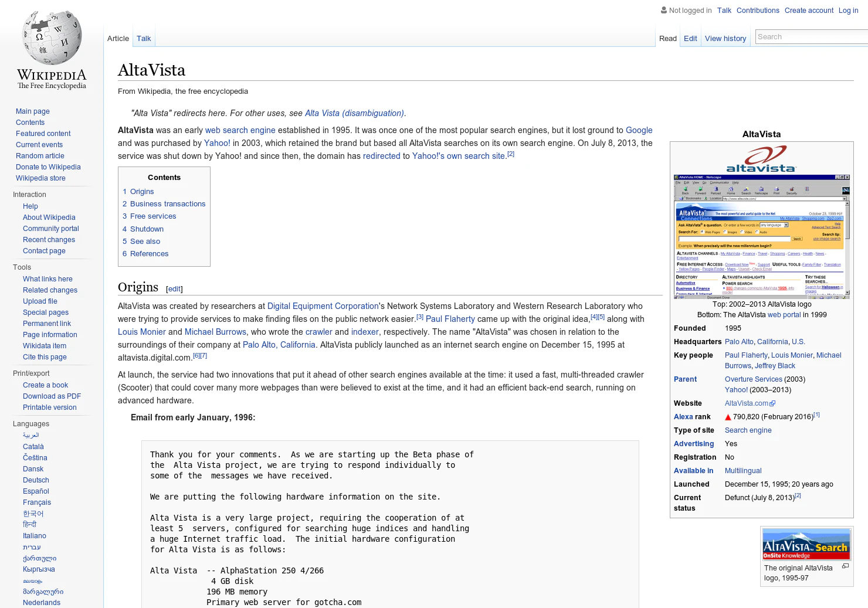
Task: Open the original AltaVista Search logo thumbnail
Action: pyautogui.click(x=806, y=544)
